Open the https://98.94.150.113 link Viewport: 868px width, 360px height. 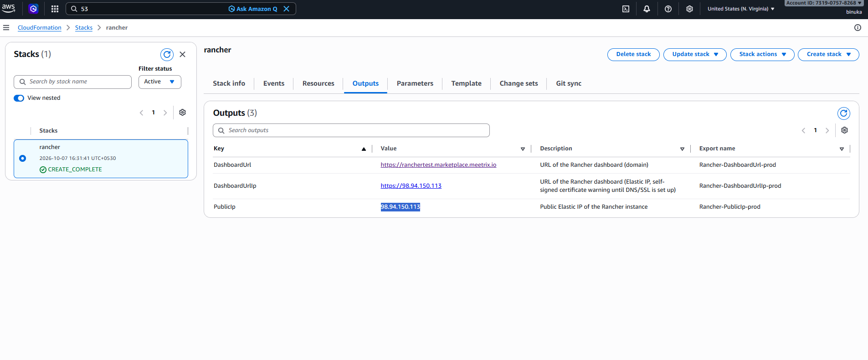tap(411, 186)
